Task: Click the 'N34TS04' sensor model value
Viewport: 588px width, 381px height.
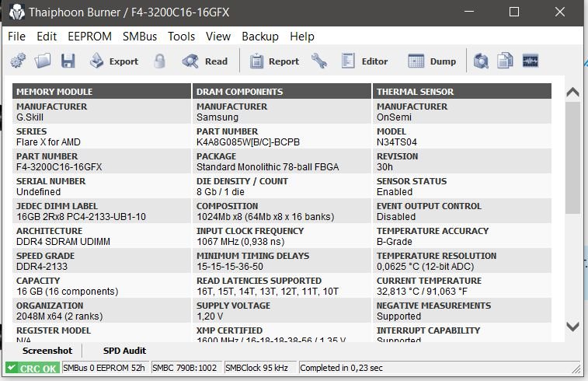Action: (396, 142)
